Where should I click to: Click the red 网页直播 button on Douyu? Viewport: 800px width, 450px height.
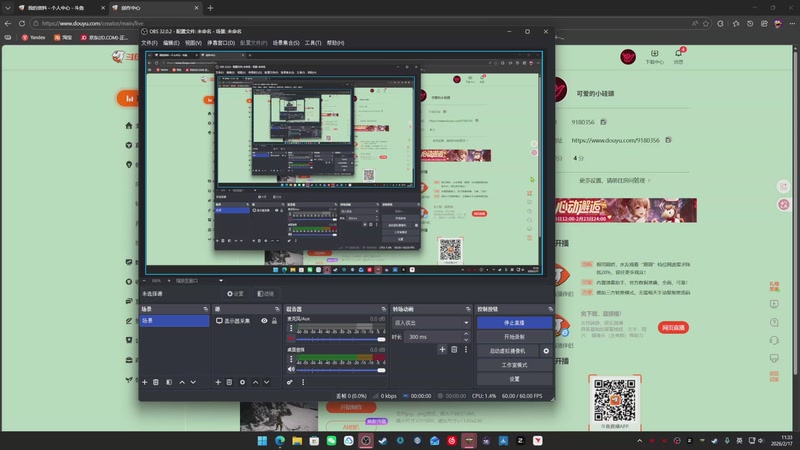pos(673,328)
